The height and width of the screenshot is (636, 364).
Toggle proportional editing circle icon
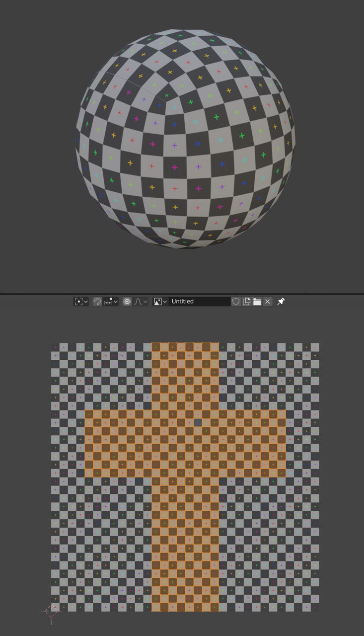(x=127, y=302)
